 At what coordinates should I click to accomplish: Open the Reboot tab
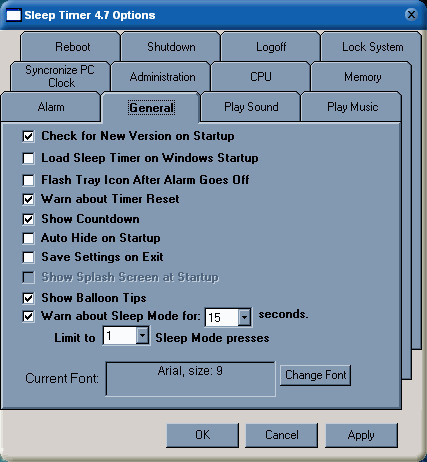coord(70,47)
